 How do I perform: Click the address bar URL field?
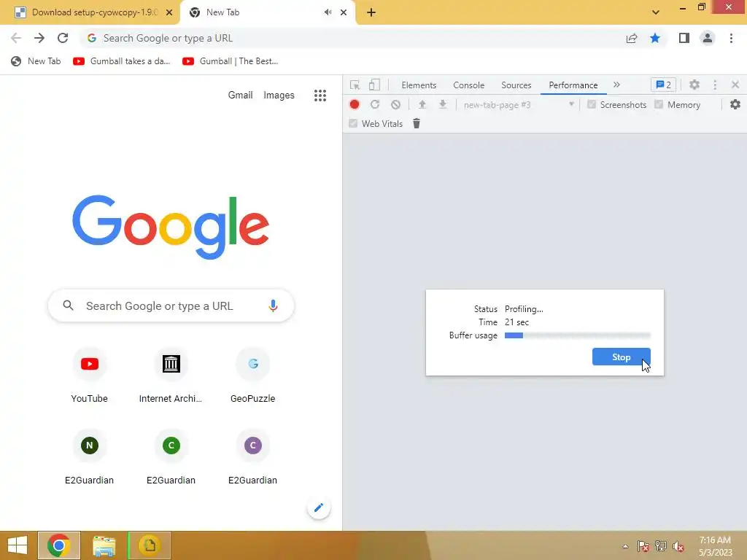(x=352, y=38)
